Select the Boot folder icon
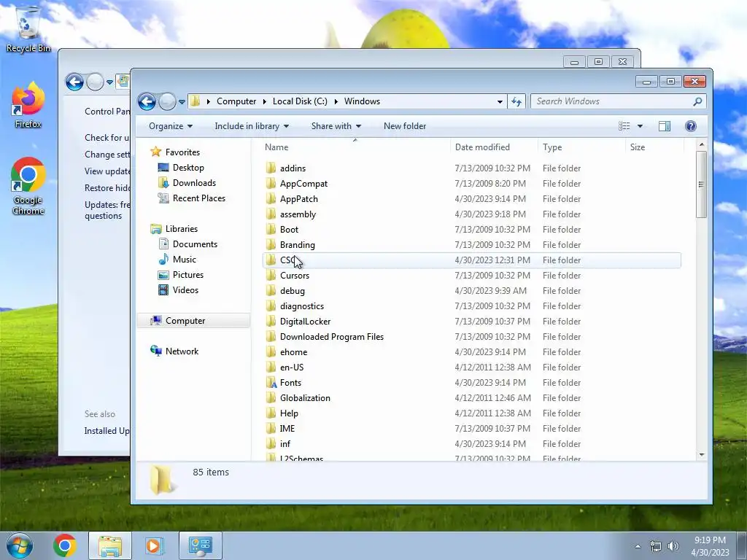 point(271,230)
